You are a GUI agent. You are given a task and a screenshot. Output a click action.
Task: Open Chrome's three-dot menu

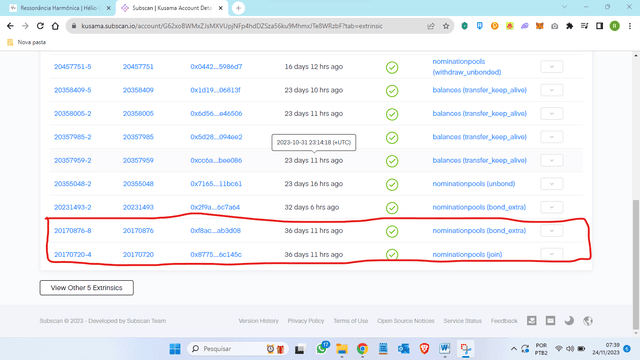click(630, 26)
